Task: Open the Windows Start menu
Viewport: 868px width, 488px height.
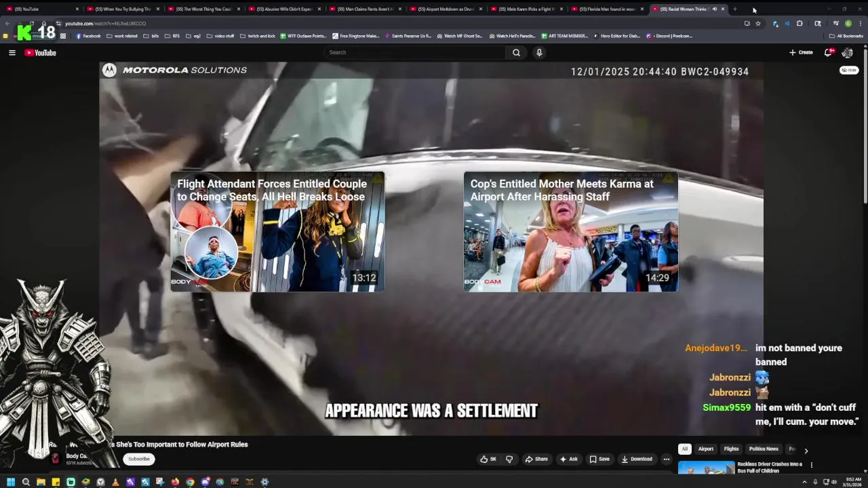Action: [x=11, y=482]
